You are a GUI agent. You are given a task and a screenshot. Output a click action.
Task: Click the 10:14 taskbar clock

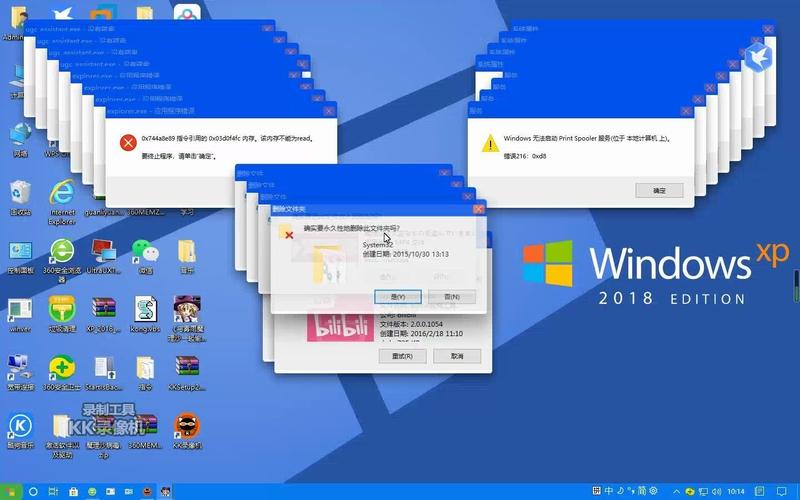(x=736, y=492)
